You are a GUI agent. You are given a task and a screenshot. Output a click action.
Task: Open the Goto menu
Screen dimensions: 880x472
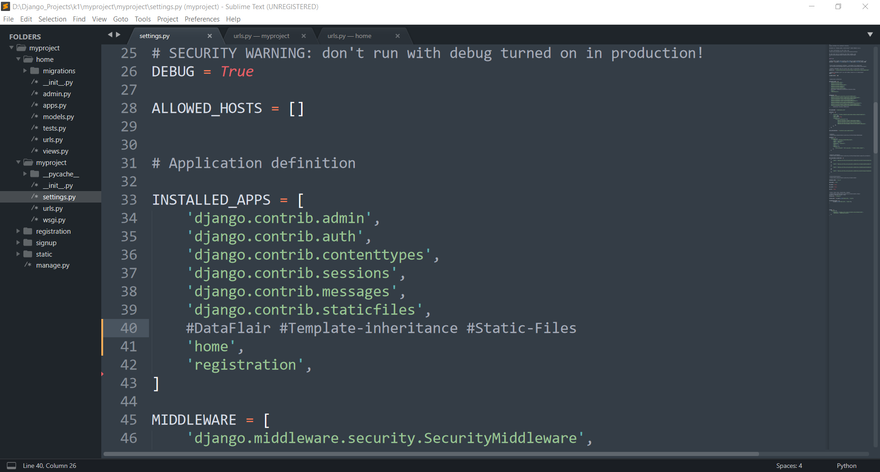pyautogui.click(x=120, y=19)
